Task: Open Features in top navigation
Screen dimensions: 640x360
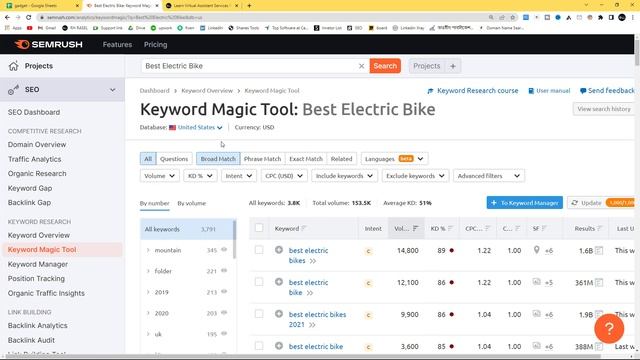Action: tap(117, 44)
